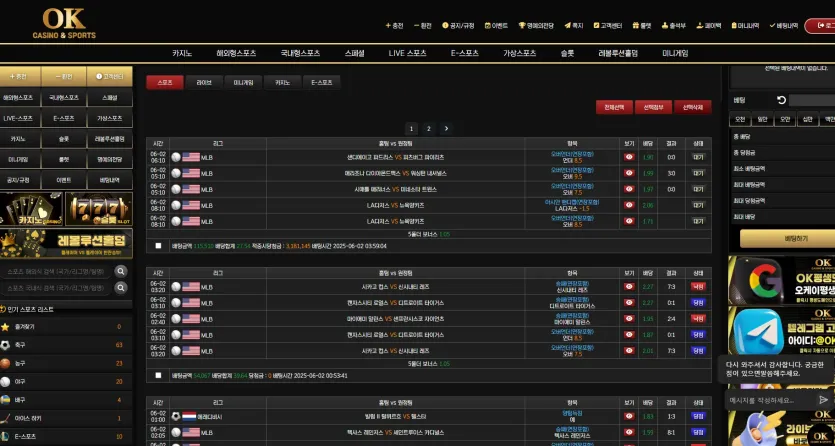This screenshot has width=835, height=446.
Task: Open 고객센터 customer center in top header
Action: pyautogui.click(x=608, y=26)
